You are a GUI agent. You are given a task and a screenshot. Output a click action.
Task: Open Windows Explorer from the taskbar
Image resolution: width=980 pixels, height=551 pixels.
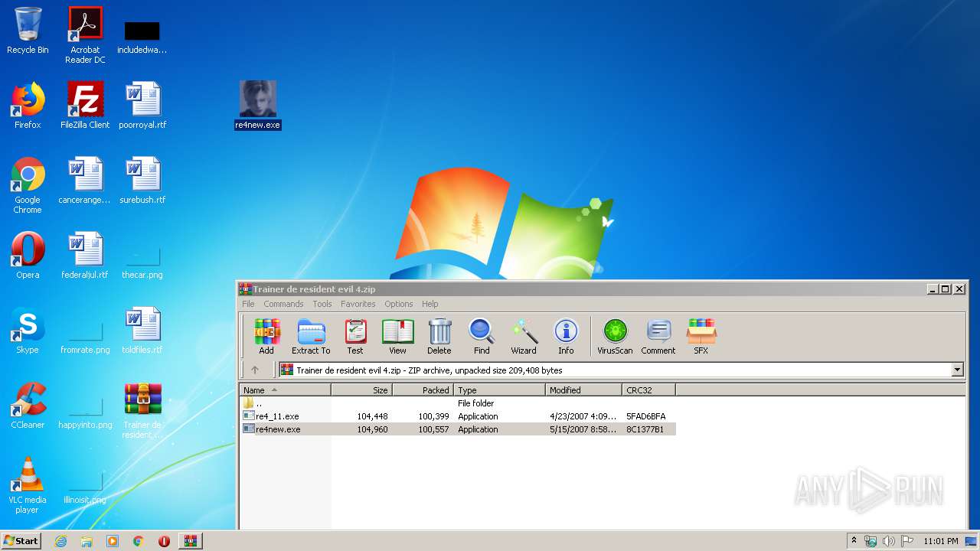click(x=87, y=541)
